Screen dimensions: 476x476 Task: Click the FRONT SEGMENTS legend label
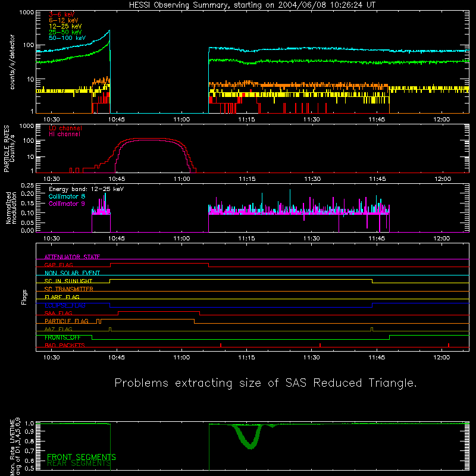[82, 457]
